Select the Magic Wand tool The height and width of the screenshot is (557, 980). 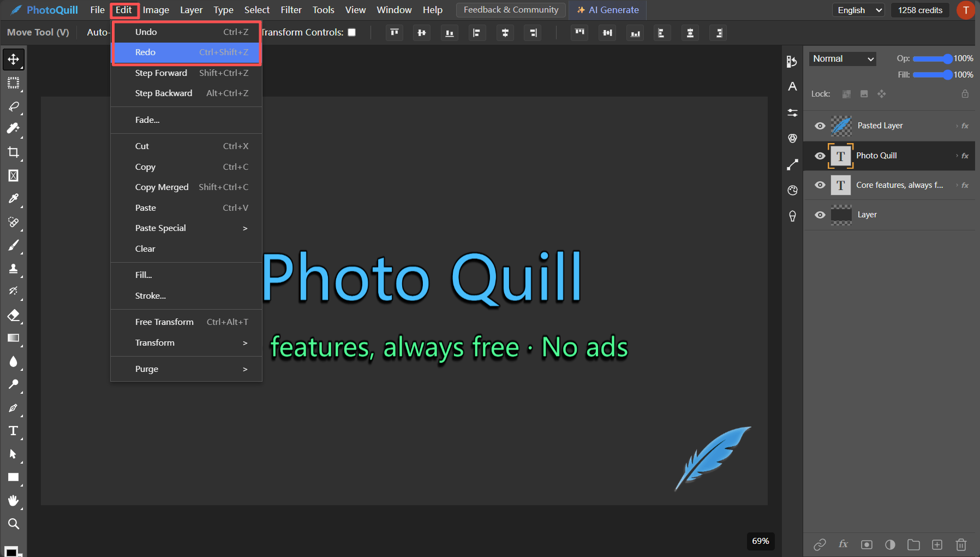point(13,129)
